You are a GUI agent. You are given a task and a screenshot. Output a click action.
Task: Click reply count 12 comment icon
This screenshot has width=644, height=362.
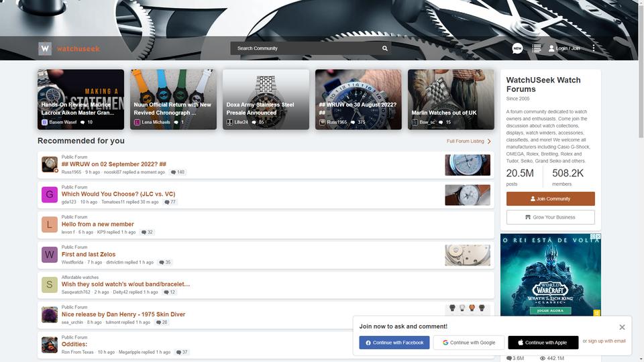tap(169, 292)
